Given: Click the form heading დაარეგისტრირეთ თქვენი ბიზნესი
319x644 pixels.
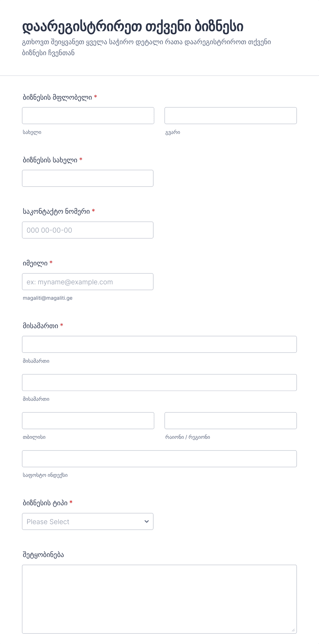Looking at the screenshot, I should 133,27.
